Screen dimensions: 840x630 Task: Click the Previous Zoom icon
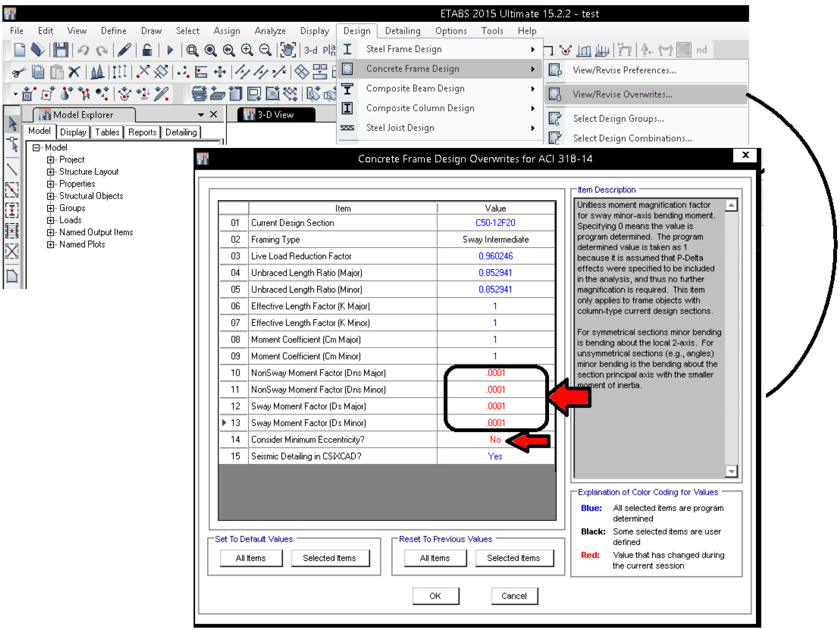229,50
